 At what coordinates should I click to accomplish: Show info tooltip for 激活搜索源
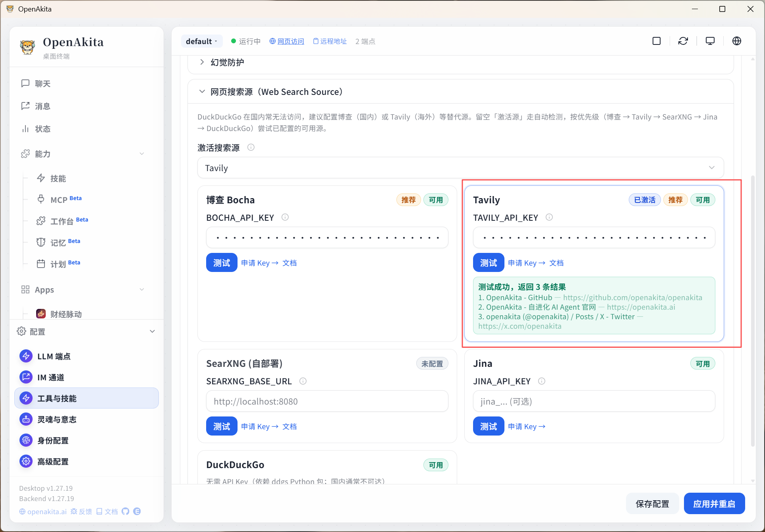point(251,147)
